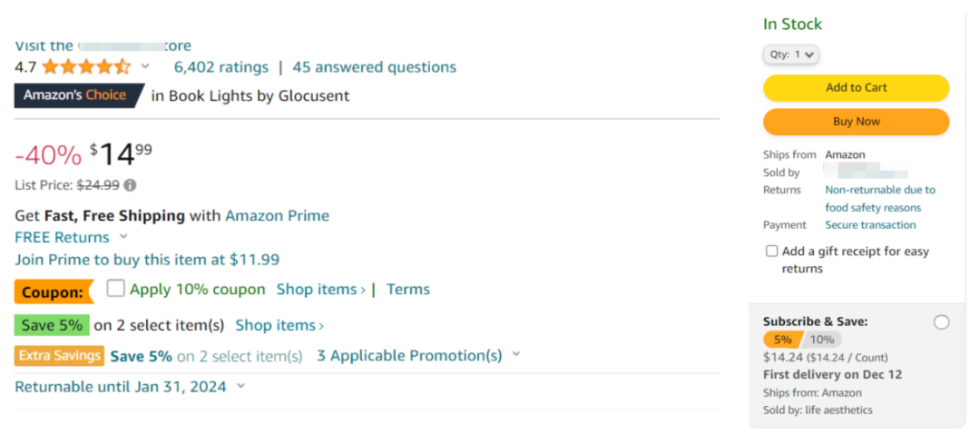Select the Subscribe & Save radio button
This screenshot has width=980, height=435.
click(x=941, y=322)
